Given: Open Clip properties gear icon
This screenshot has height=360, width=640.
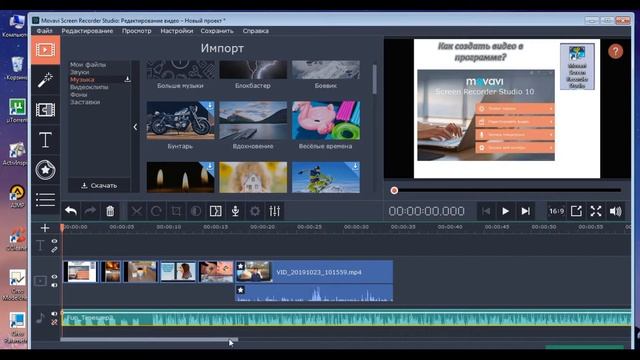Looking at the screenshot, I should pos(255,211).
